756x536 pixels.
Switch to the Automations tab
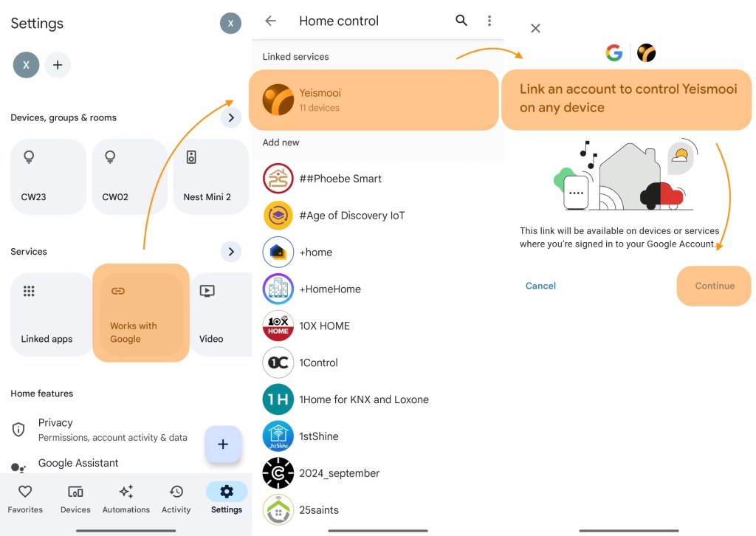[126, 499]
